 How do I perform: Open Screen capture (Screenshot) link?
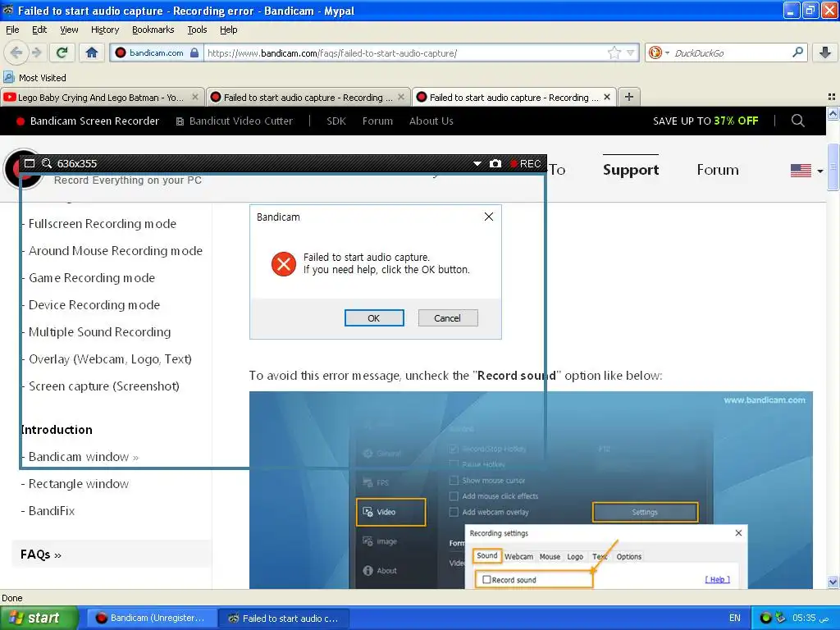(x=104, y=386)
